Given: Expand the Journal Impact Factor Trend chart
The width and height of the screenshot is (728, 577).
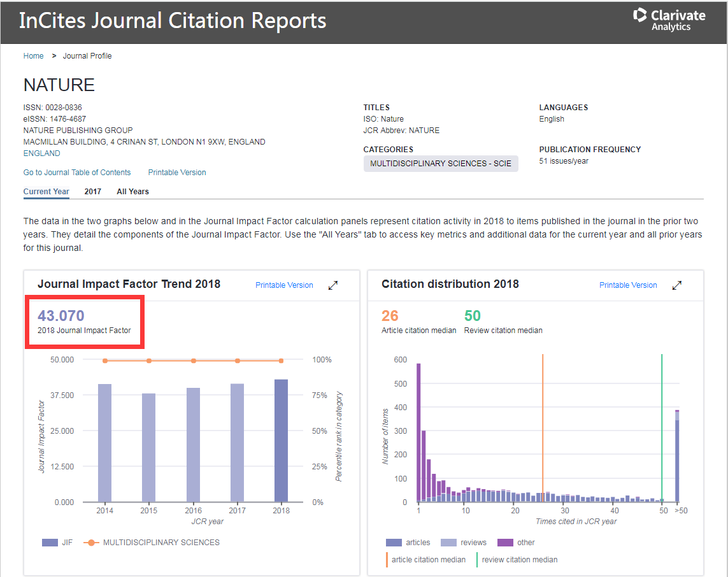Looking at the screenshot, I should point(333,285).
